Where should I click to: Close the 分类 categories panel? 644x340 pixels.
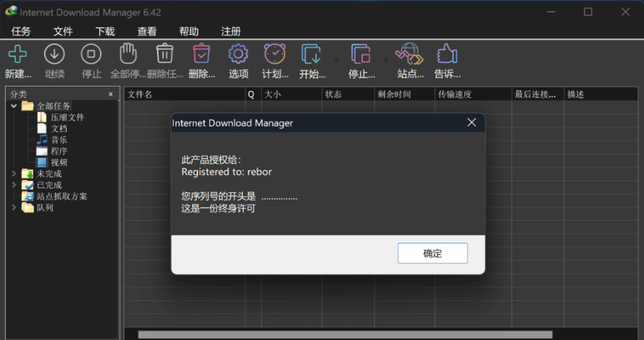(111, 94)
